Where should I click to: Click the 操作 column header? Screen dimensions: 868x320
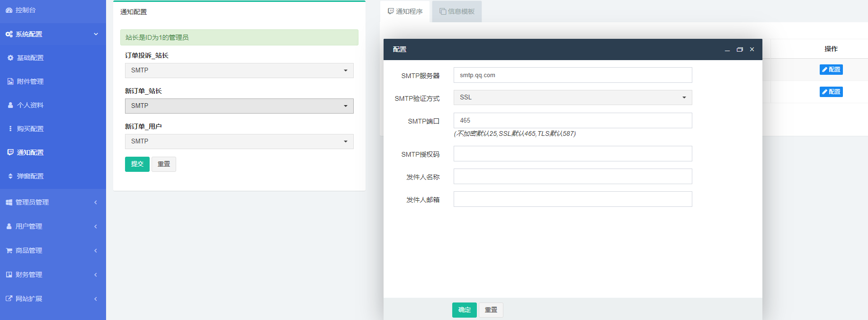point(831,49)
